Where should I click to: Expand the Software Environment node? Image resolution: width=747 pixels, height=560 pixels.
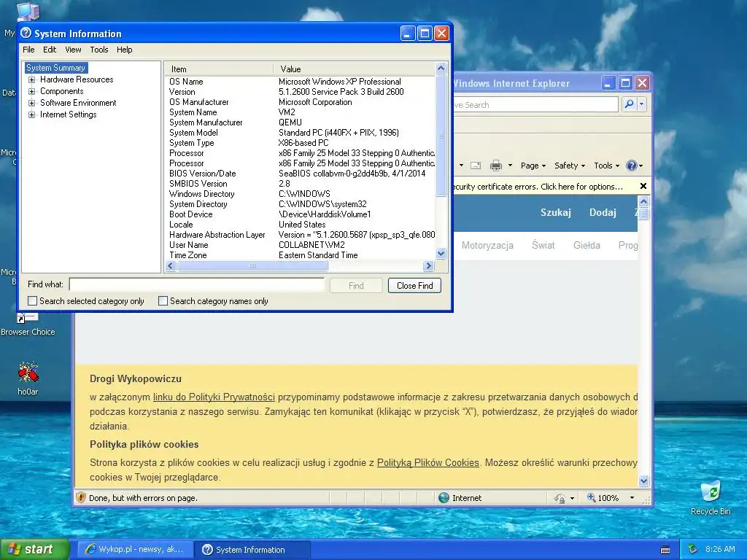point(31,103)
